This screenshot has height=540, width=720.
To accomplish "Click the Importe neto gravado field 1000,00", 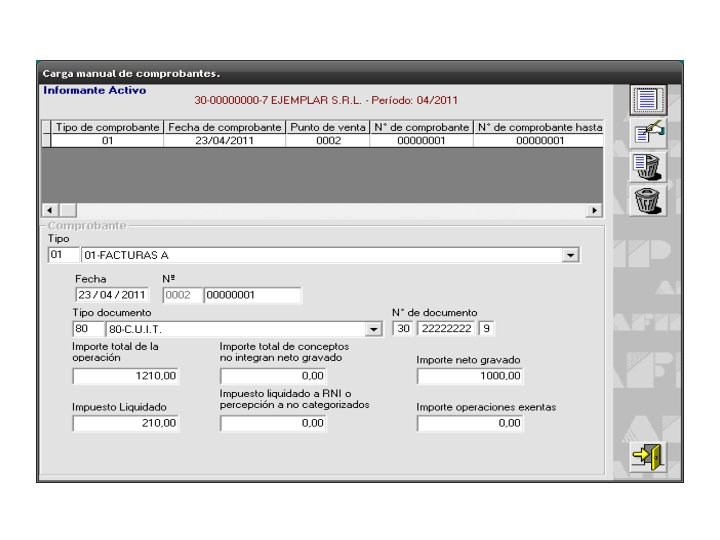I will click(470, 376).
